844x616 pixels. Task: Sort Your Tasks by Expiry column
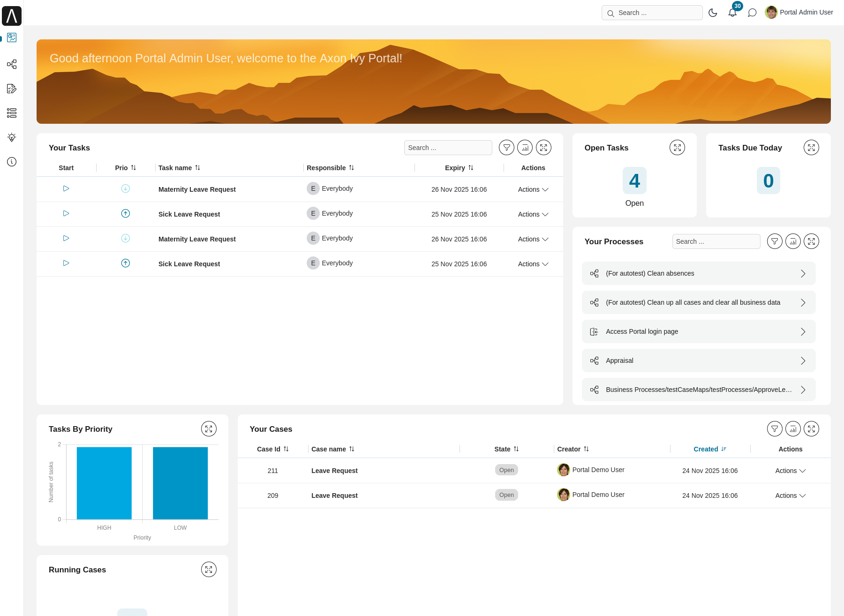pos(459,167)
